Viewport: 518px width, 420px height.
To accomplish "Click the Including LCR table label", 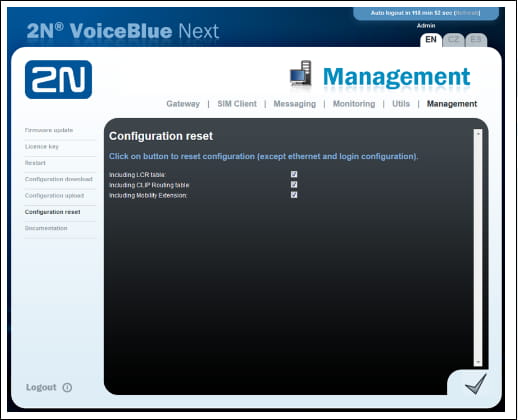I will point(137,175).
